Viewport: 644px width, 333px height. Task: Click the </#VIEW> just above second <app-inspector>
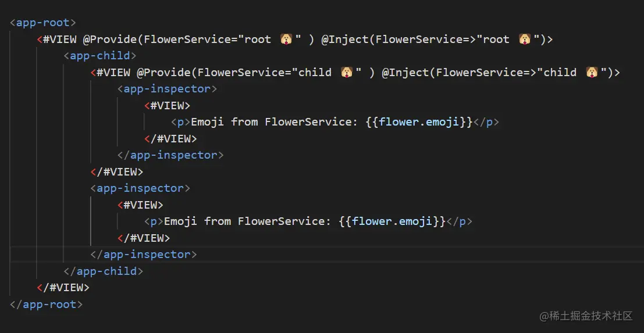[117, 171]
